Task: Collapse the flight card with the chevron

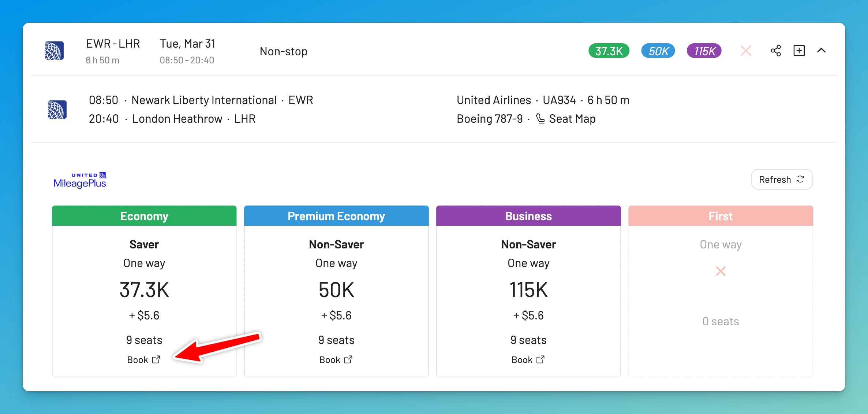Action: click(x=822, y=51)
